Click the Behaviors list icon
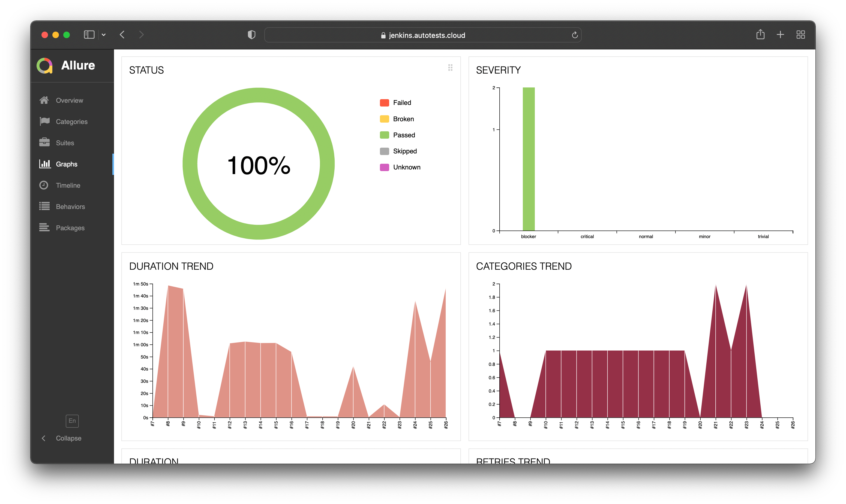 click(x=44, y=206)
